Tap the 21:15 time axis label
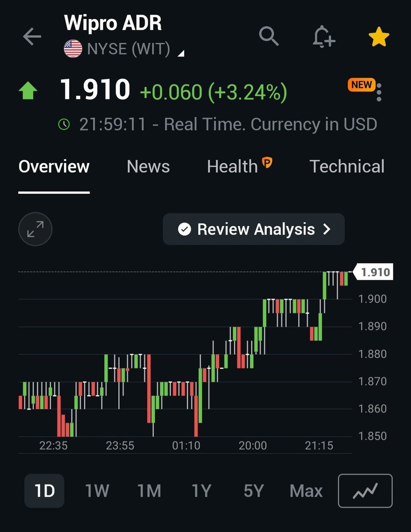Screen dimensions: 411x532 (x=319, y=446)
